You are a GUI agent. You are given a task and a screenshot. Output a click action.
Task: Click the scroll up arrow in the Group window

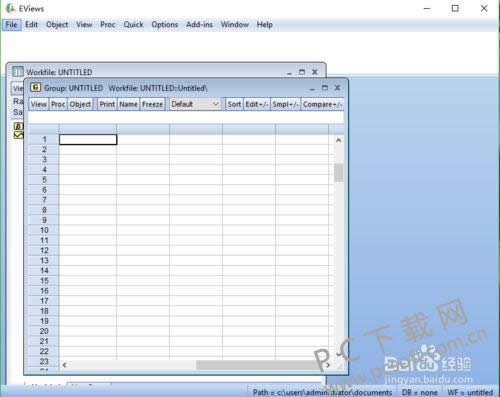tap(339, 140)
